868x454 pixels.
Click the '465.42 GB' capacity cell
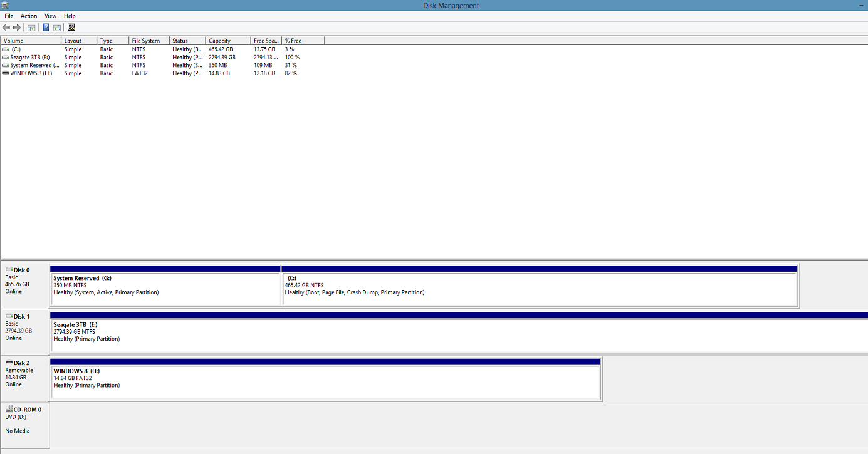pyautogui.click(x=221, y=49)
